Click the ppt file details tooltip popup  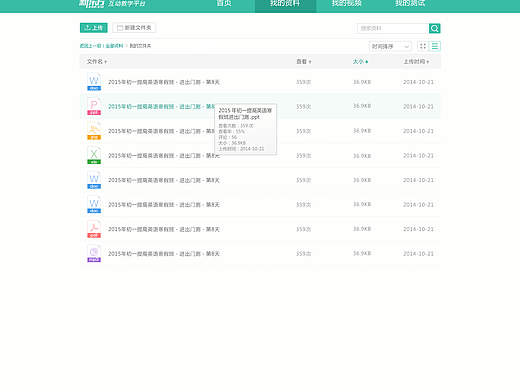tap(246, 129)
